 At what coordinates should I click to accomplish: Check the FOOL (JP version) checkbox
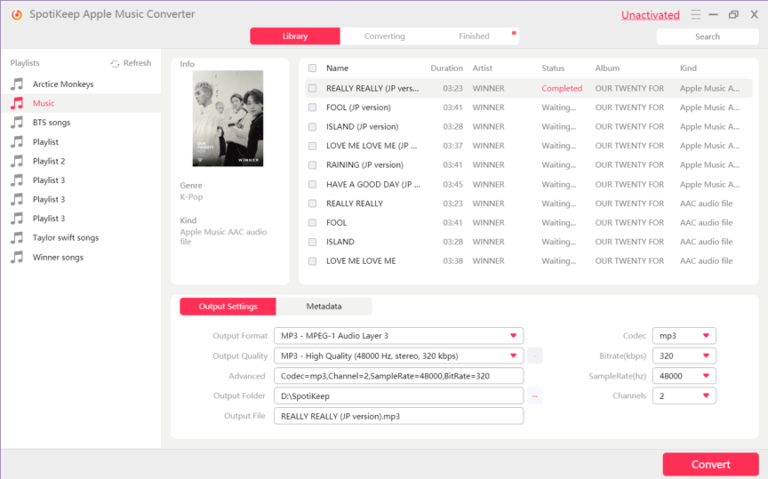click(x=312, y=107)
